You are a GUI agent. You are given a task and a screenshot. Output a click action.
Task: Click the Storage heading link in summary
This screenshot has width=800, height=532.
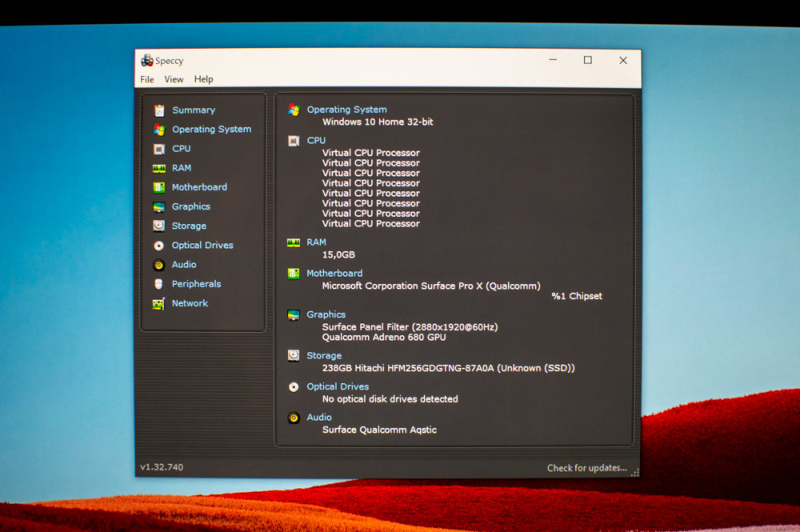pos(323,356)
